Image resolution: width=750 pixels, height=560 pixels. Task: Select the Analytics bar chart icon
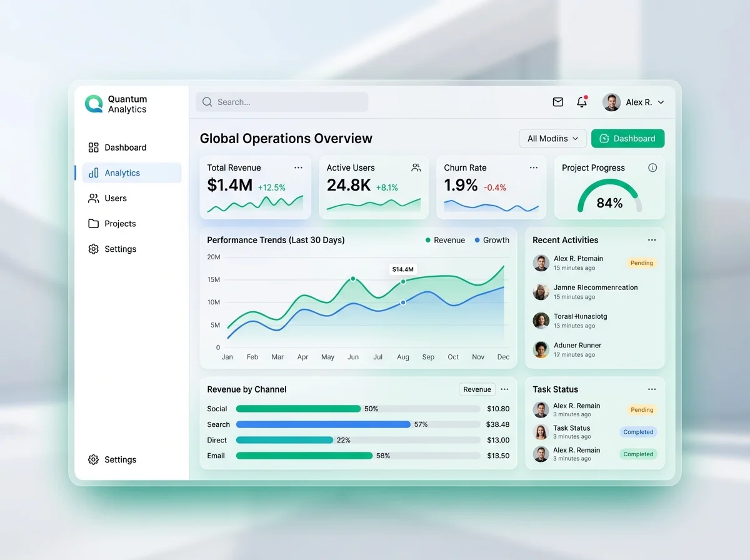[94, 173]
